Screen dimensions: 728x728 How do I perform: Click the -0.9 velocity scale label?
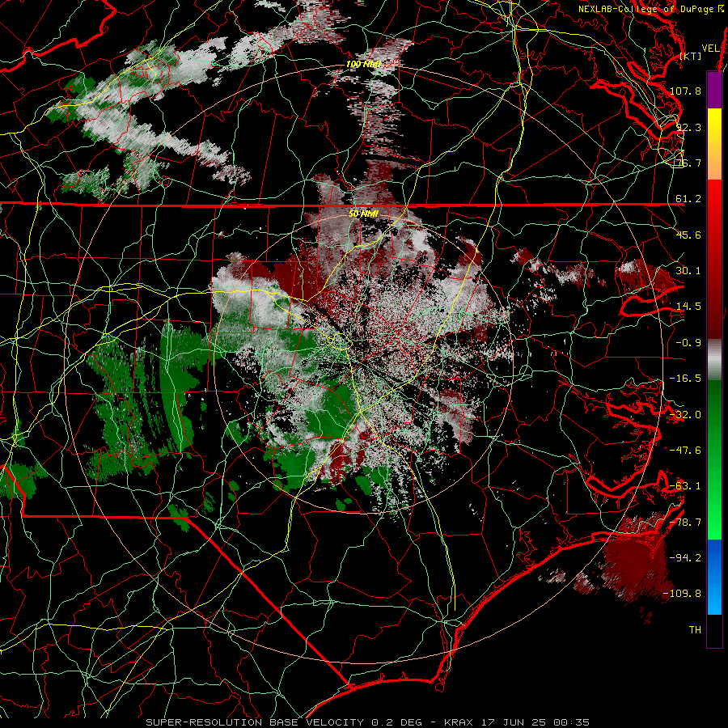(688, 343)
